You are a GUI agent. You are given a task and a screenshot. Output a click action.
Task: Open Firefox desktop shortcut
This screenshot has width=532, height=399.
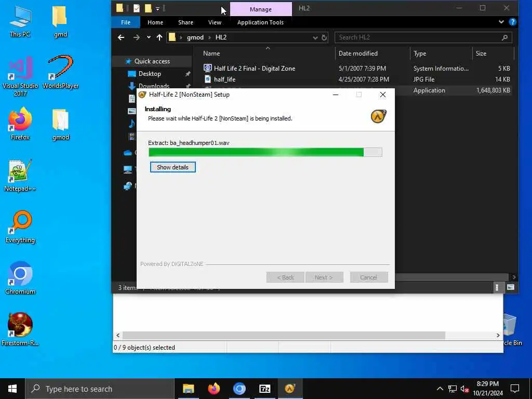(x=20, y=124)
